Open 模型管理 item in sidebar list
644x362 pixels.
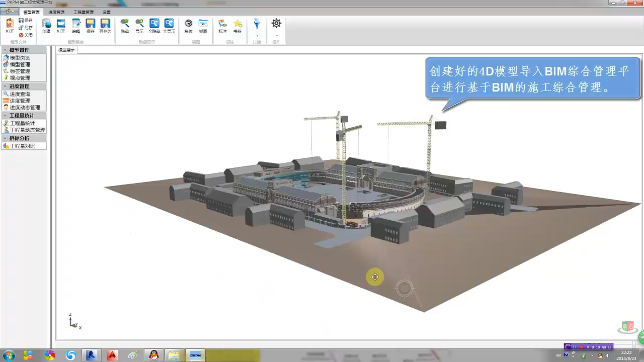(17, 64)
